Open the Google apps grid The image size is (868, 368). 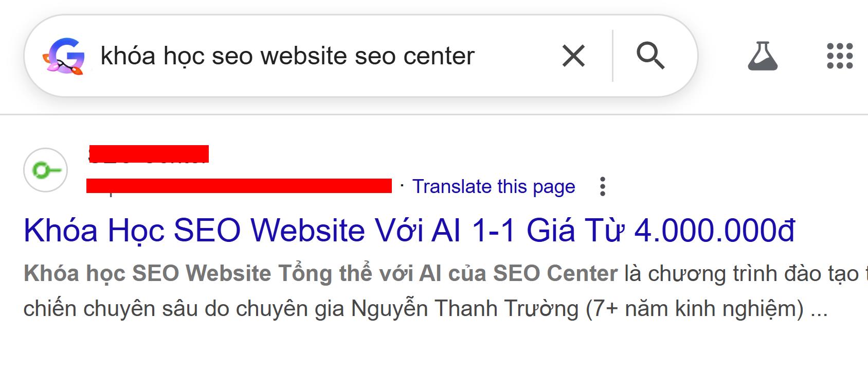click(839, 56)
